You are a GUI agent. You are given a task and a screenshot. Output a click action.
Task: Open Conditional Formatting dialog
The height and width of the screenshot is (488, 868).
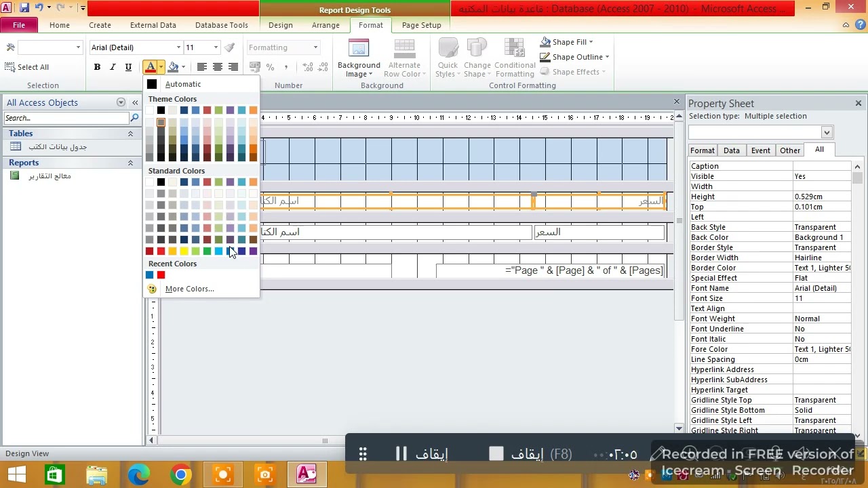point(515,59)
